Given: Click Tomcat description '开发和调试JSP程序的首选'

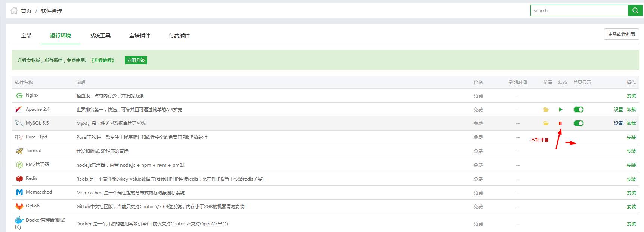Looking at the screenshot, I should (102, 151).
